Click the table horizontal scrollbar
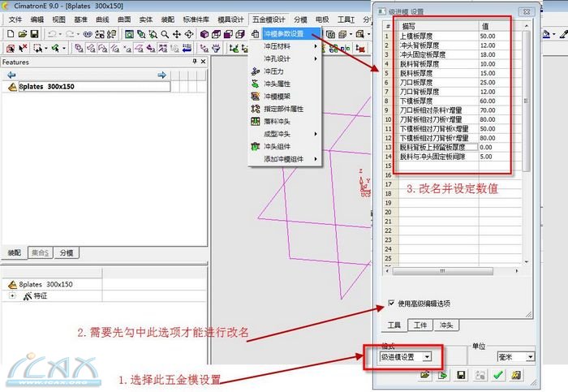The image size is (568, 392). [443, 271]
